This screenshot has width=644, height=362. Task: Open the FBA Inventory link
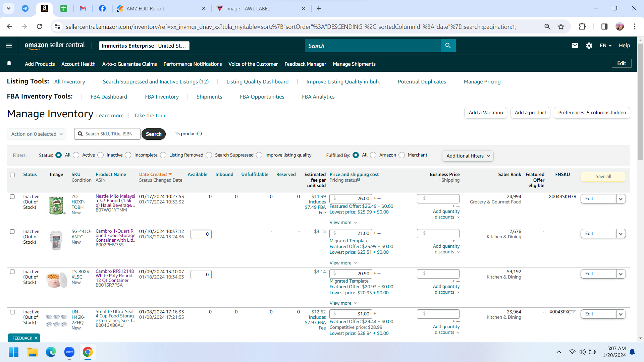[162, 97]
